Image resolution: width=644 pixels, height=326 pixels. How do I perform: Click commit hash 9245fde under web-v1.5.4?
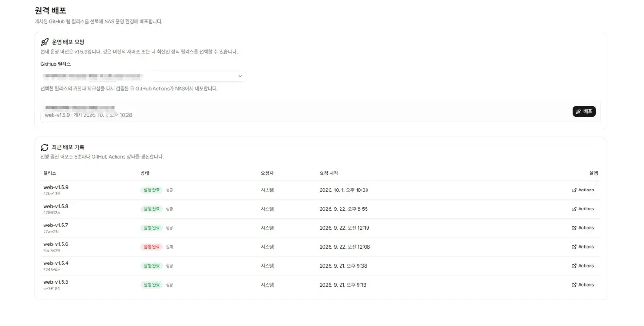pyautogui.click(x=52, y=270)
